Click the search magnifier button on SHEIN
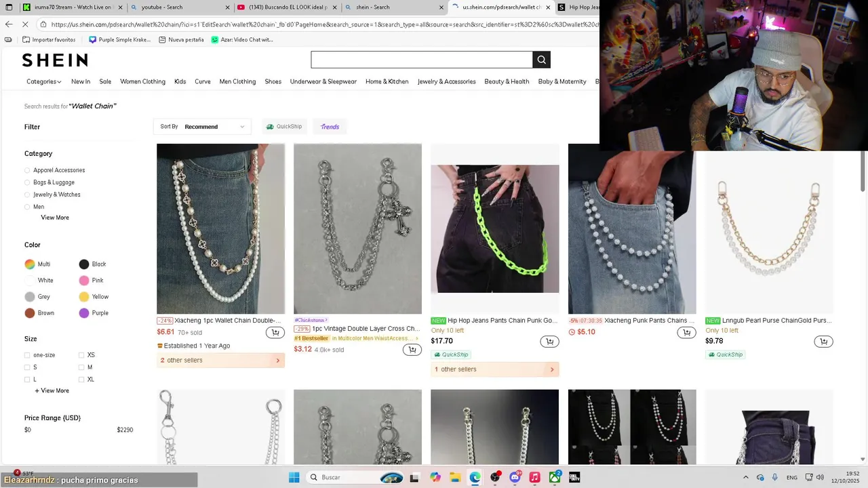This screenshot has height=488, width=868. click(x=541, y=60)
